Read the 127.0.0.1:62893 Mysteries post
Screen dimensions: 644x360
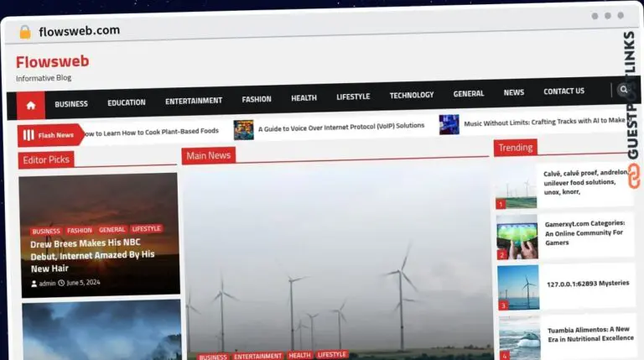point(587,284)
